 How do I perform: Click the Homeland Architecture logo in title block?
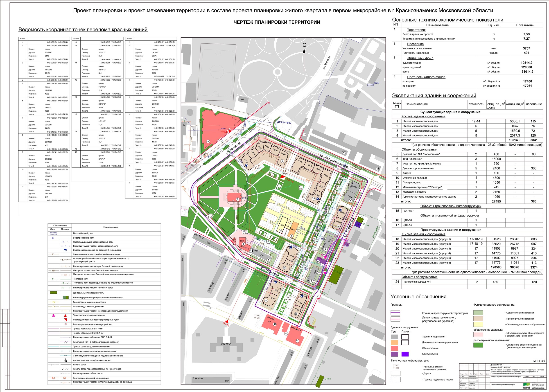526,386
